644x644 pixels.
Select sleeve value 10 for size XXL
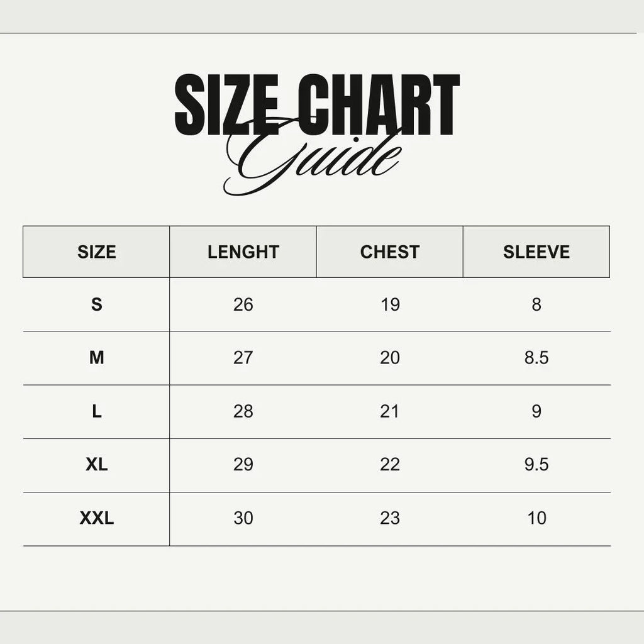click(537, 519)
